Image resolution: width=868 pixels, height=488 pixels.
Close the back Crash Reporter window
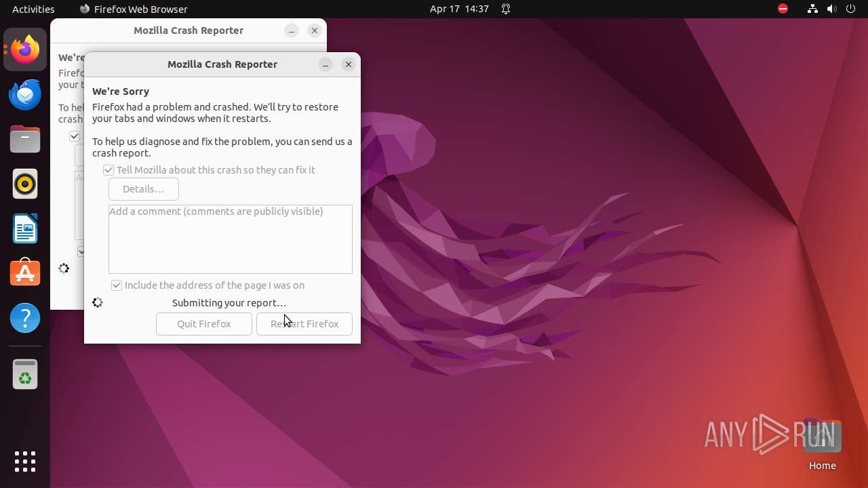click(x=315, y=30)
